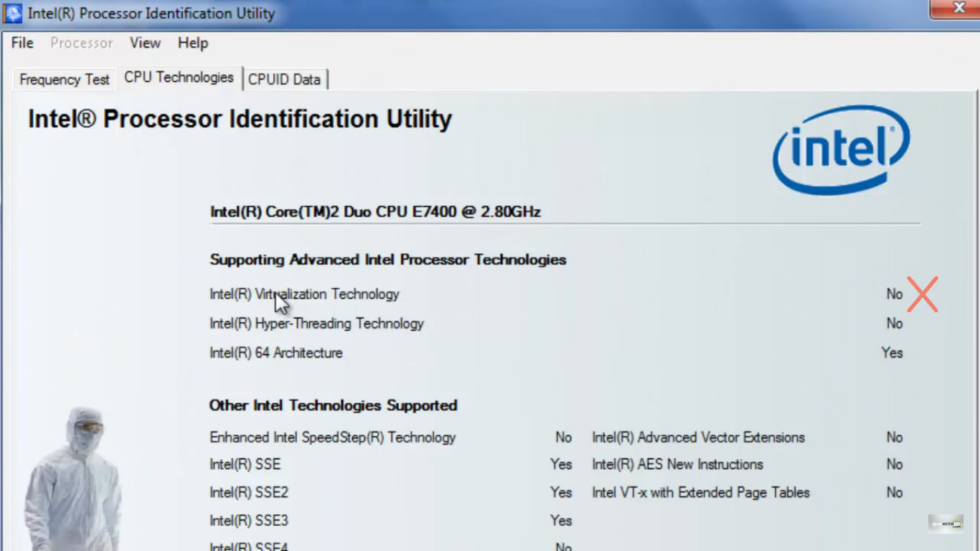Screen dimensions: 980x551
Task: Click the No value for VT-x Extended Page Tables
Action: (895, 493)
